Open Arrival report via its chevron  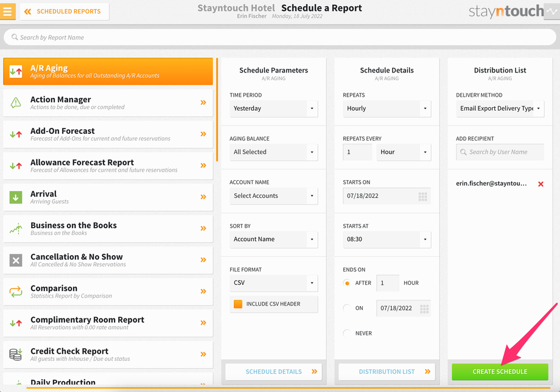(x=203, y=197)
